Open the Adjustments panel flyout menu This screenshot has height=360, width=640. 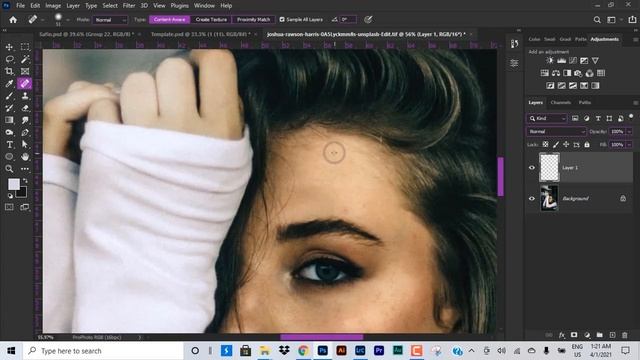tap(635, 40)
